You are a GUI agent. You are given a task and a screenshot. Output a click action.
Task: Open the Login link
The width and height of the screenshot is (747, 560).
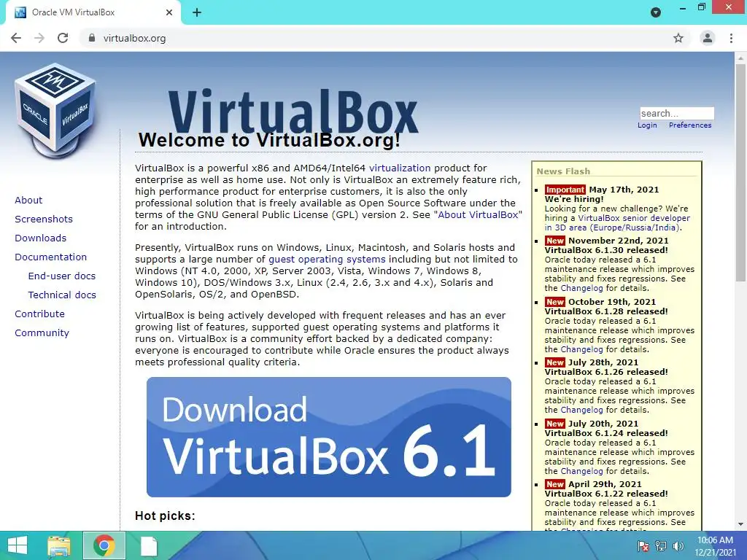pos(647,125)
